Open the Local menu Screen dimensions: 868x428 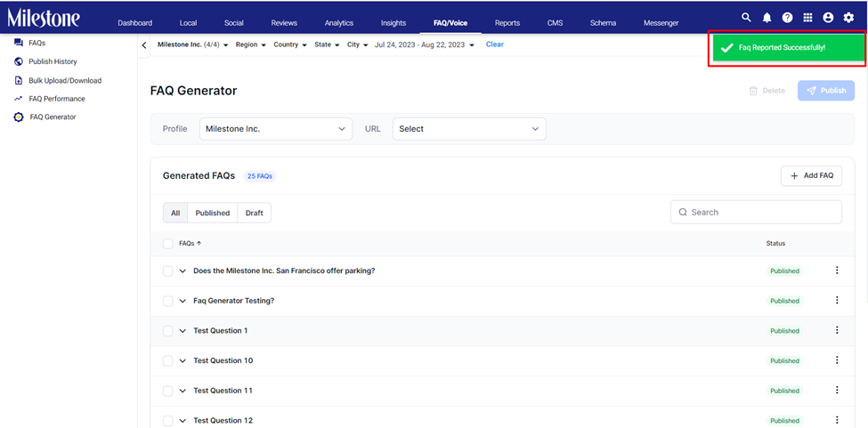click(x=188, y=23)
